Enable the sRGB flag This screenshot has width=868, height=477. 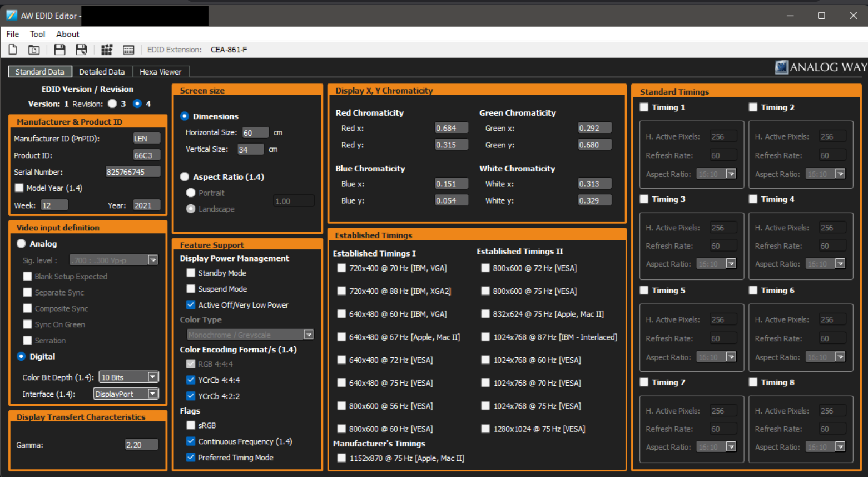[x=191, y=425]
